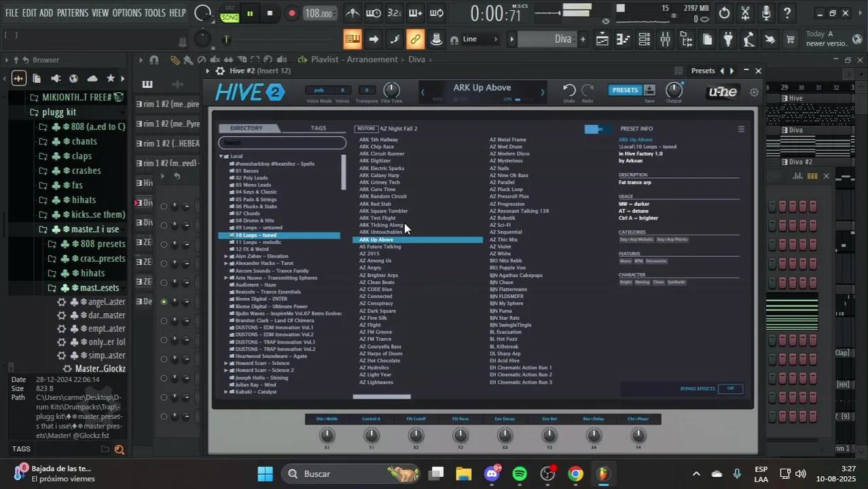Click the microphone icon in top toolbar
The height and width of the screenshot is (489, 868).
tap(766, 13)
